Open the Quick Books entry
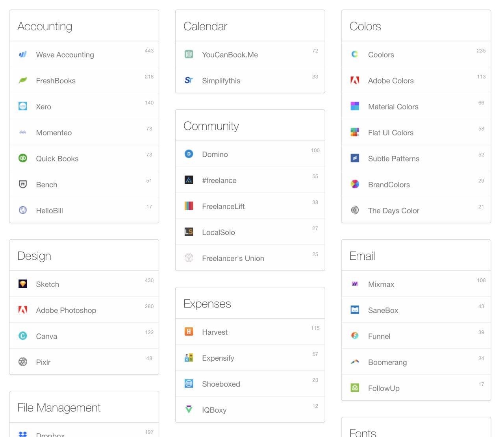This screenshot has height=437, width=504. click(x=84, y=158)
